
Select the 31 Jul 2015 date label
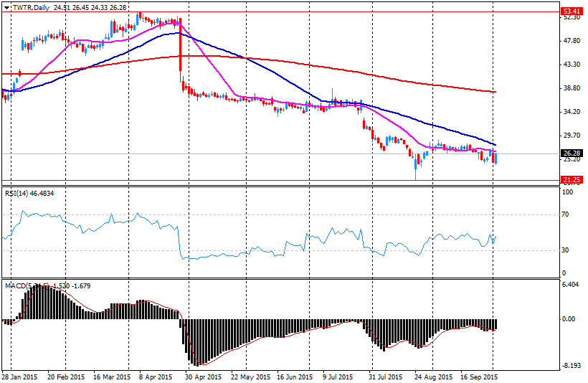pyautogui.click(x=385, y=377)
